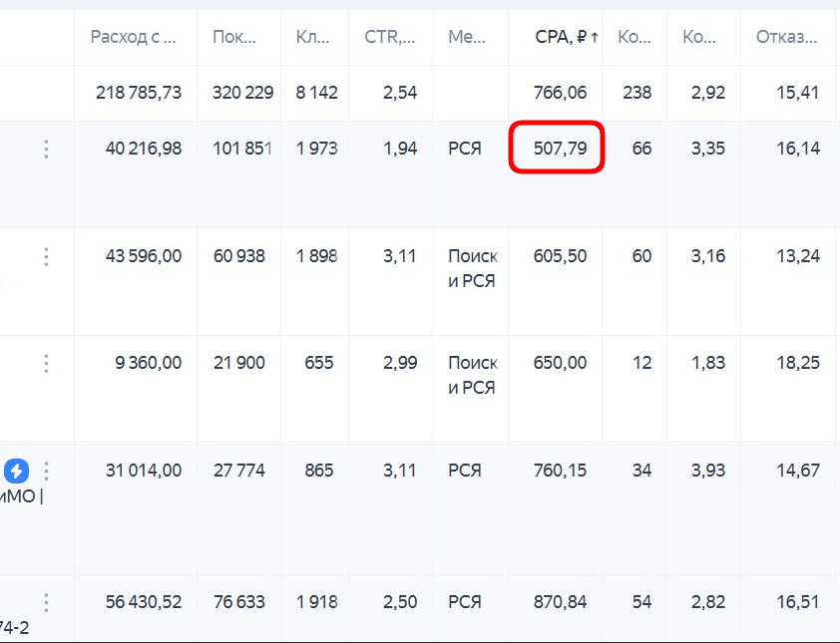Click the Ме... placement column header
This screenshot has height=643, width=840.
(x=467, y=38)
